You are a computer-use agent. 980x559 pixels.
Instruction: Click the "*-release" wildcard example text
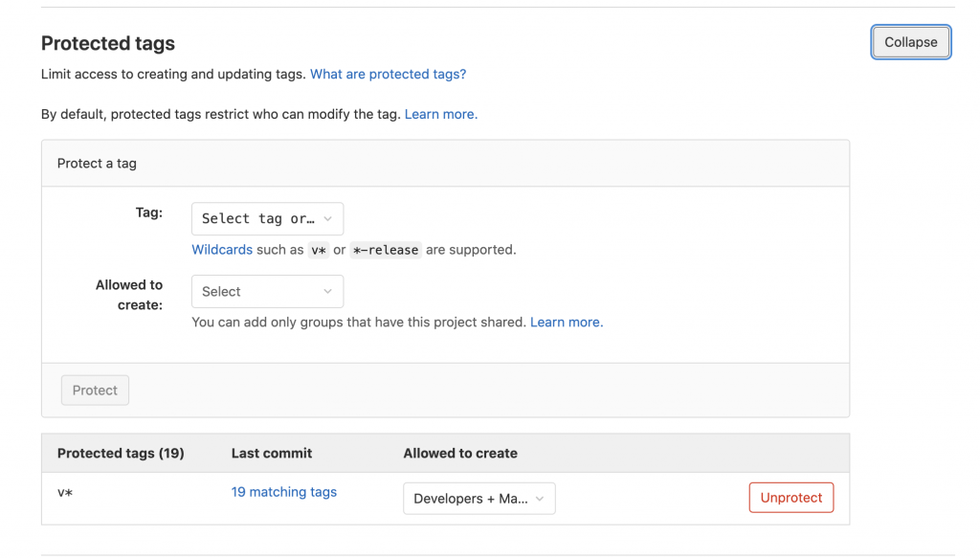tap(387, 250)
